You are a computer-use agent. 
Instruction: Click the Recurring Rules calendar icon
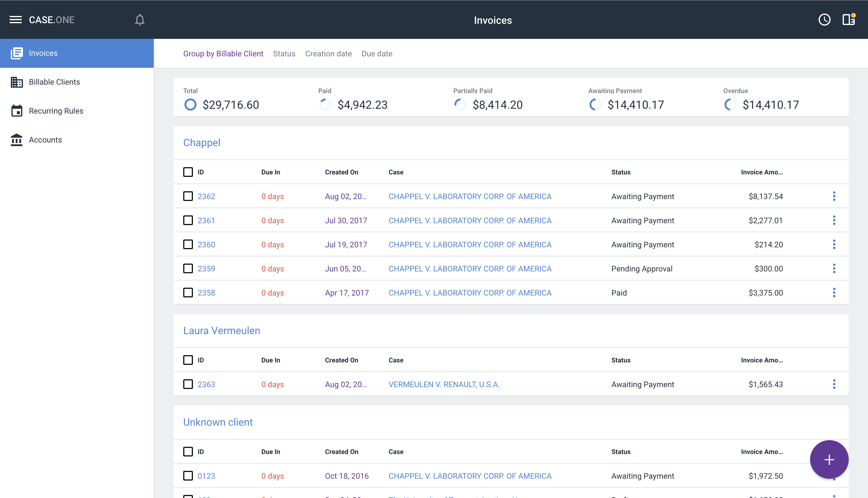(x=16, y=111)
